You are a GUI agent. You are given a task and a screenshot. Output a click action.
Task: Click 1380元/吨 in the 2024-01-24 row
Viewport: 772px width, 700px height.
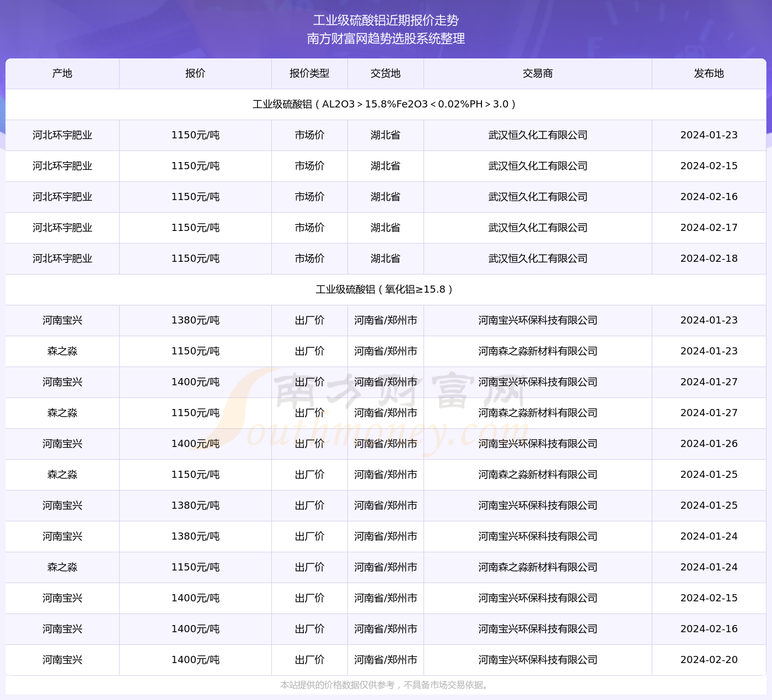(x=195, y=536)
